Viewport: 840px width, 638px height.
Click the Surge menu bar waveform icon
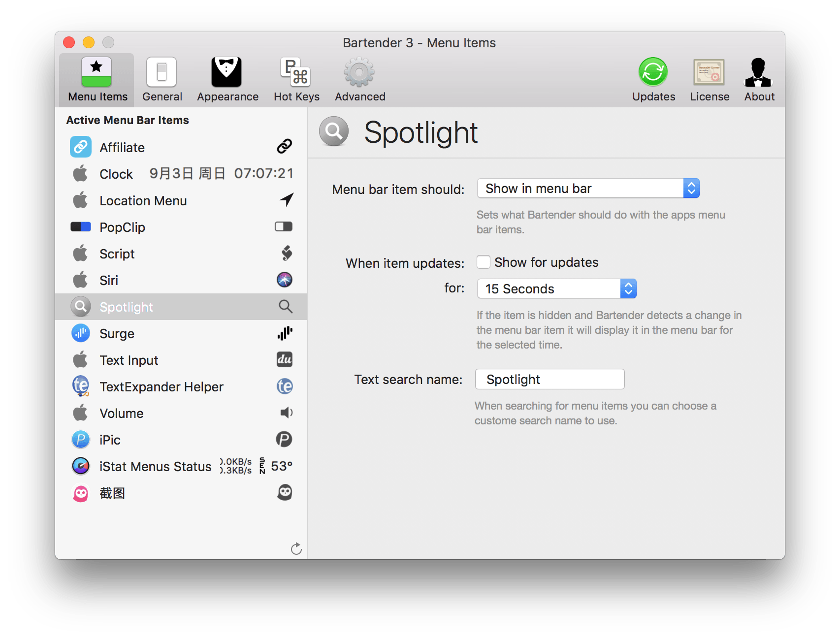[x=285, y=333]
